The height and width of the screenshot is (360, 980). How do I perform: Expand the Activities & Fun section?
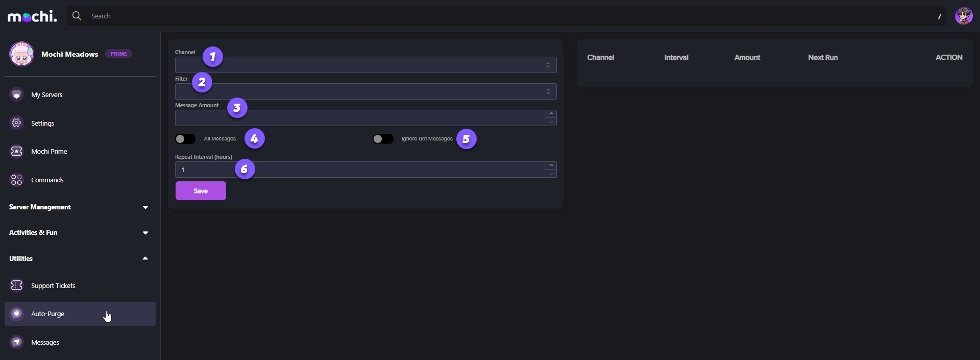pyautogui.click(x=80, y=232)
